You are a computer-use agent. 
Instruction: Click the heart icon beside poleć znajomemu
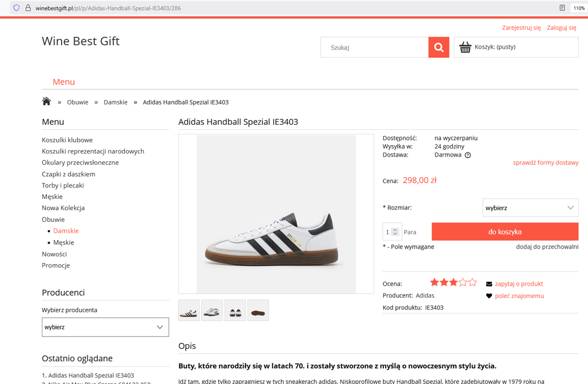click(x=489, y=296)
